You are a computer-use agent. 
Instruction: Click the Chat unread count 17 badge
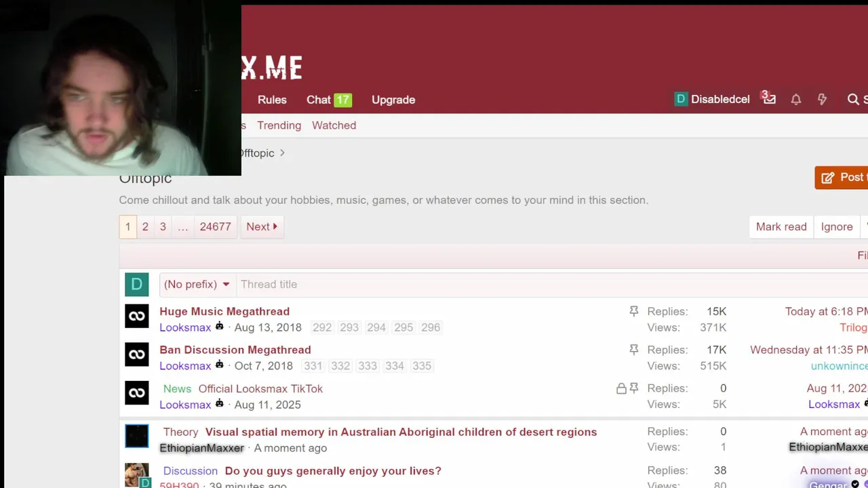click(342, 100)
